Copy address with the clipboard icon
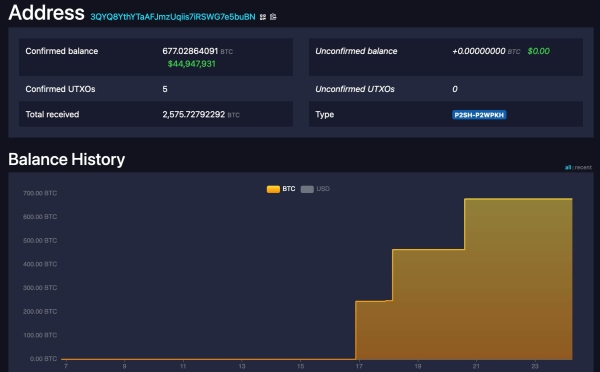Image resolution: width=600 pixels, height=372 pixels. tap(273, 17)
